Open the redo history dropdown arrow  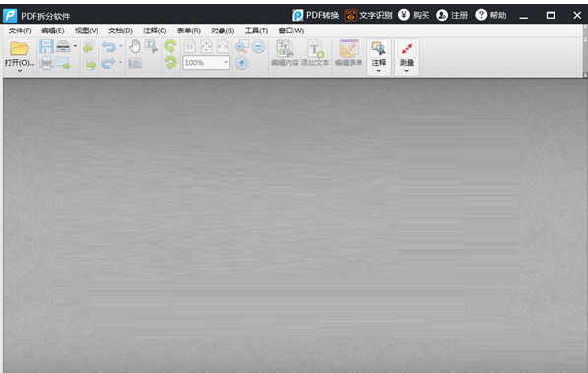(121, 63)
